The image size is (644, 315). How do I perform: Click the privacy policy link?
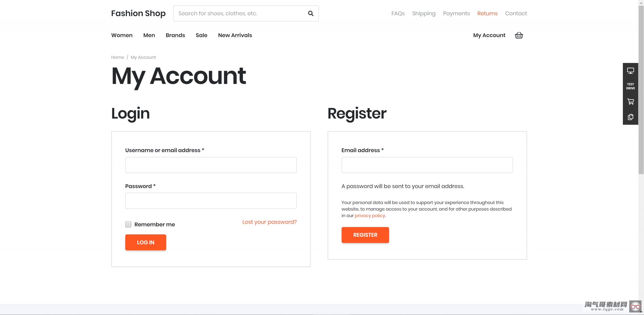coord(370,216)
